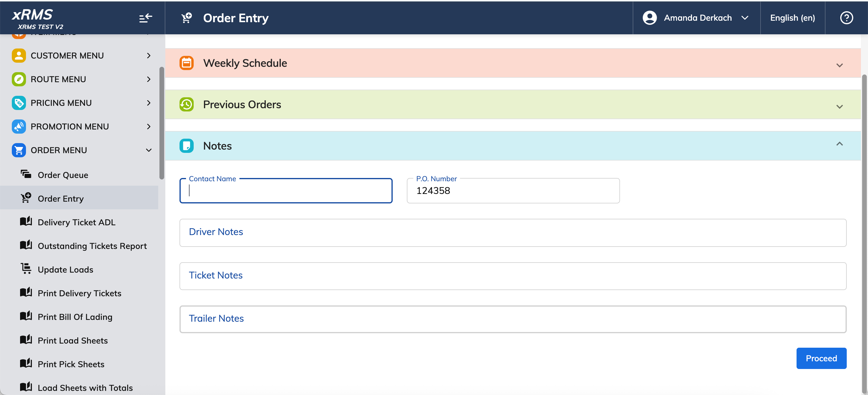Click the Pricing Menu tag icon
868x395 pixels.
coord(19,103)
